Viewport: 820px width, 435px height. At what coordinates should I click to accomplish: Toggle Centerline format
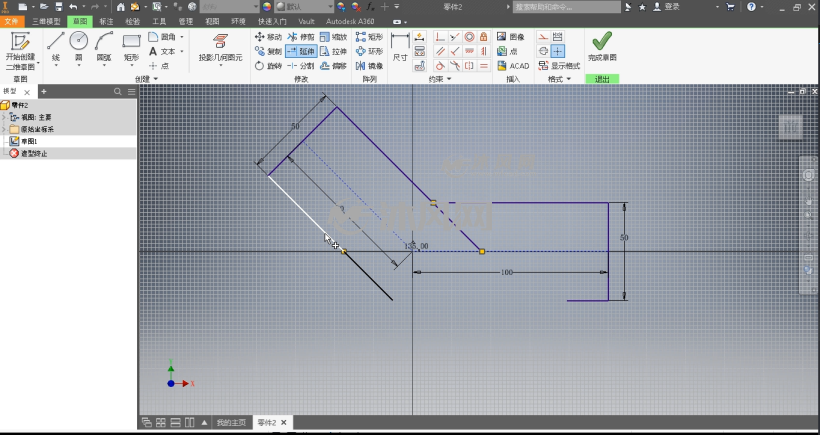coord(543,51)
